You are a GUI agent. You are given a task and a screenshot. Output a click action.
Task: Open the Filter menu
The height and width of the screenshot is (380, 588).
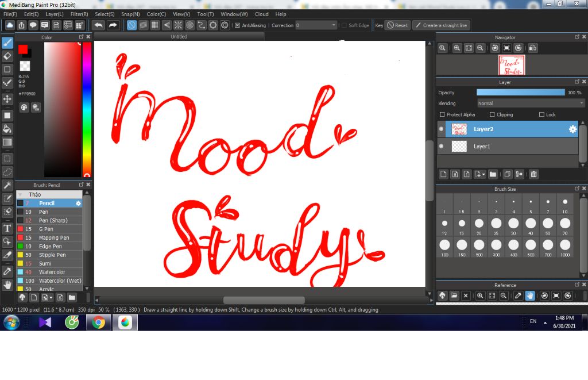click(x=79, y=14)
